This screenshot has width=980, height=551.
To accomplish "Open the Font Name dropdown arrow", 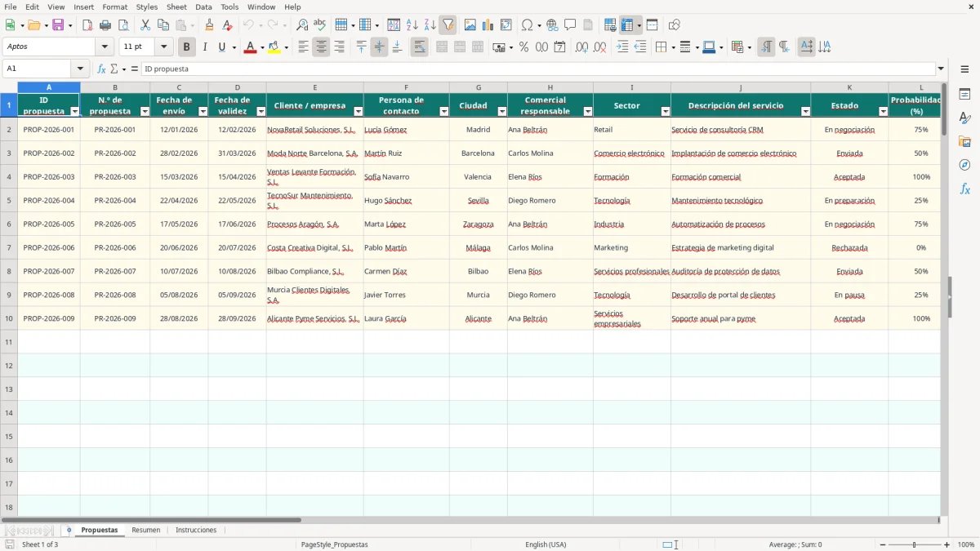I will tap(105, 47).
